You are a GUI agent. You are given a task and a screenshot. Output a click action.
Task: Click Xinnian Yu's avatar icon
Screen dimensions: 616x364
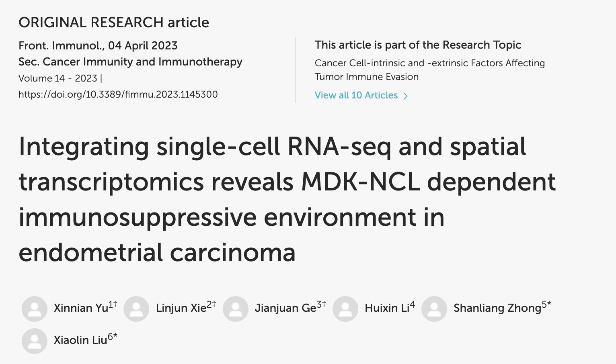click(35, 309)
